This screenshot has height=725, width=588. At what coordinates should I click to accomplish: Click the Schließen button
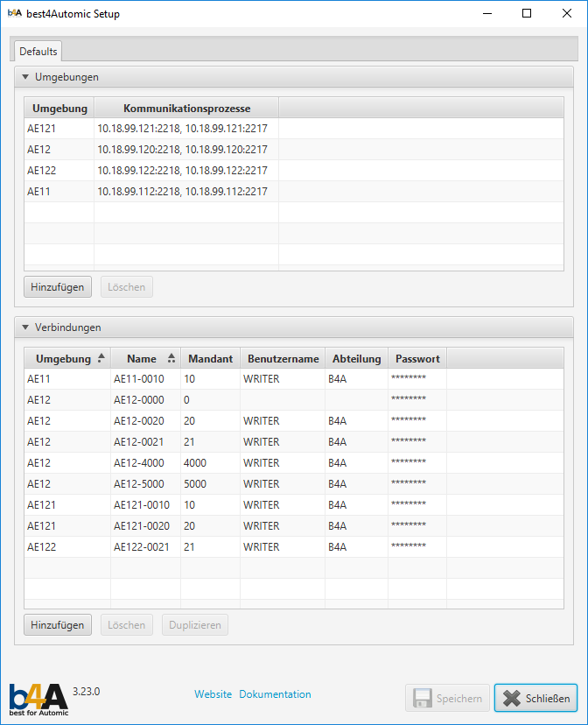click(535, 698)
